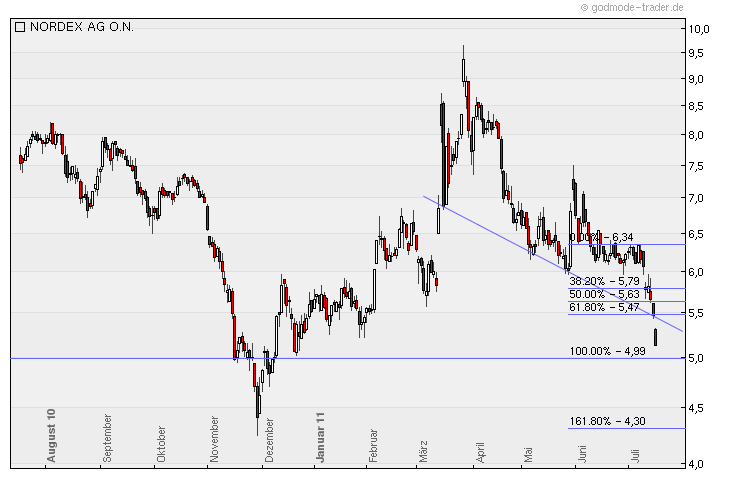Click the 7,5 price axis label

click(x=696, y=166)
